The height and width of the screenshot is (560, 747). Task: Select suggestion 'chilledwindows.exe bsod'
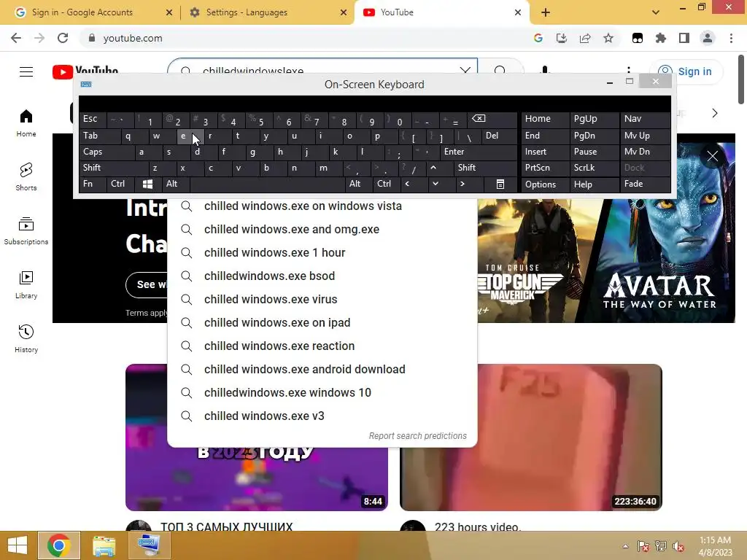point(322,276)
